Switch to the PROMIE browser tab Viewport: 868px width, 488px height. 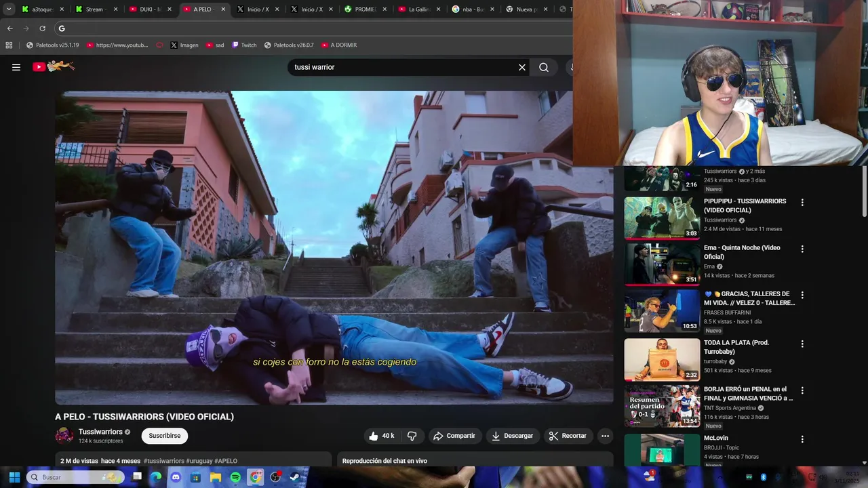point(366,9)
